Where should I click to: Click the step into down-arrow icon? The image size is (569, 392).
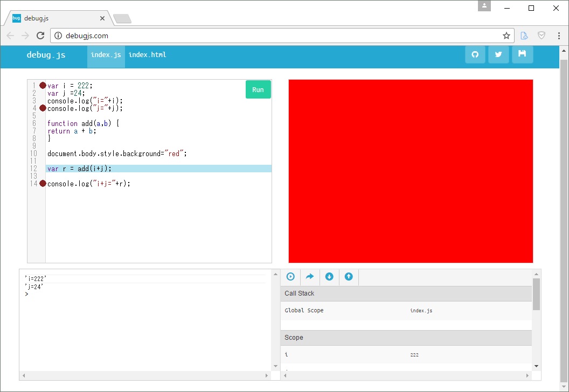[x=329, y=277]
